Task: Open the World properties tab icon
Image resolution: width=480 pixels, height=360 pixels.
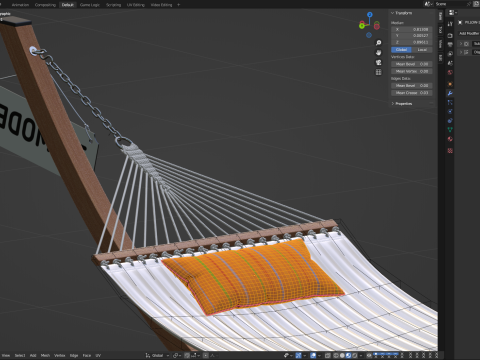Action: (x=450, y=72)
